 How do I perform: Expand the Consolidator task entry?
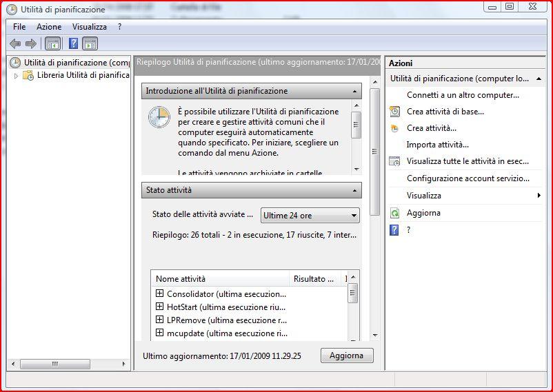pyautogui.click(x=160, y=293)
